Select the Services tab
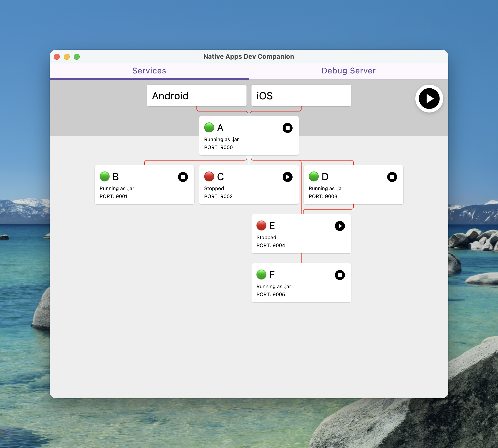This screenshot has width=498, height=448. 149,71
